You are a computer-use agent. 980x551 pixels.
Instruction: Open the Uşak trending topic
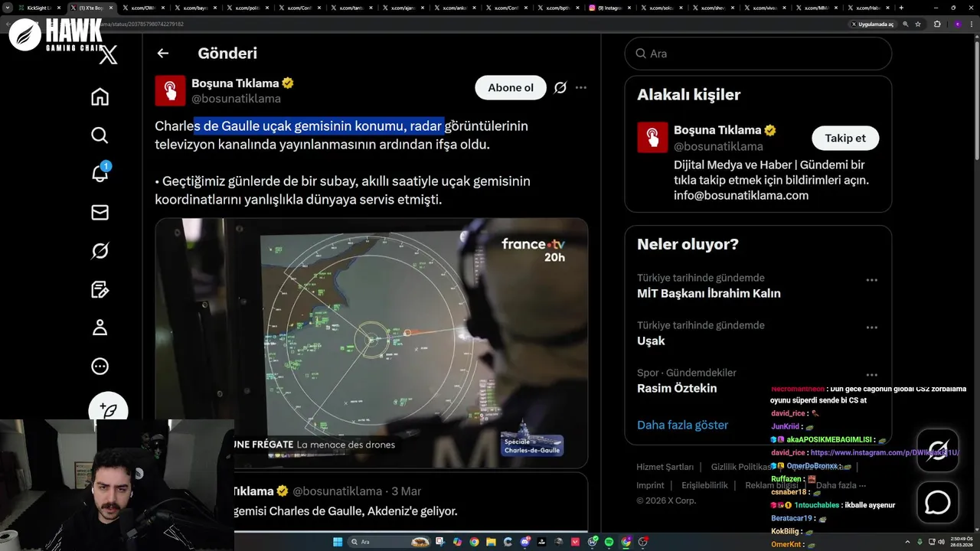651,341
